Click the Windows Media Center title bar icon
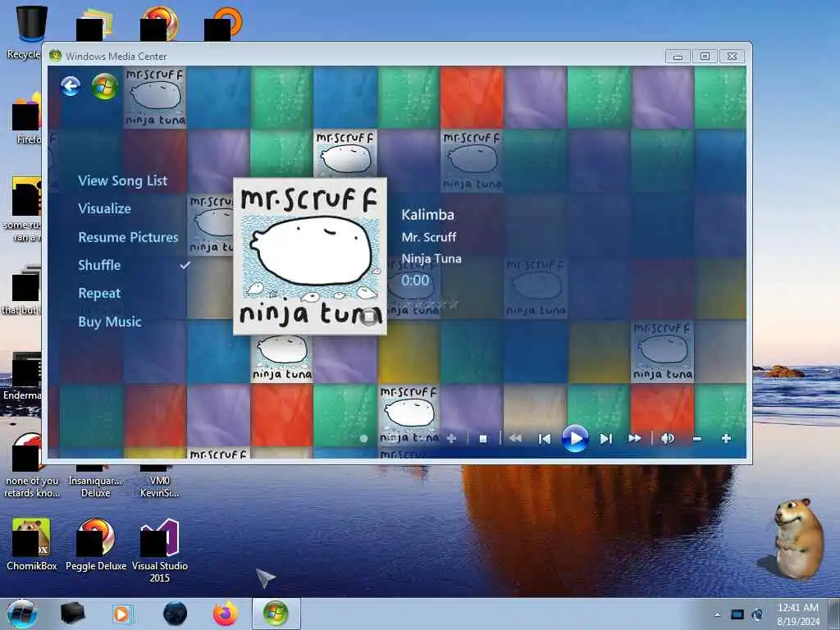This screenshot has width=840, height=630. point(55,56)
